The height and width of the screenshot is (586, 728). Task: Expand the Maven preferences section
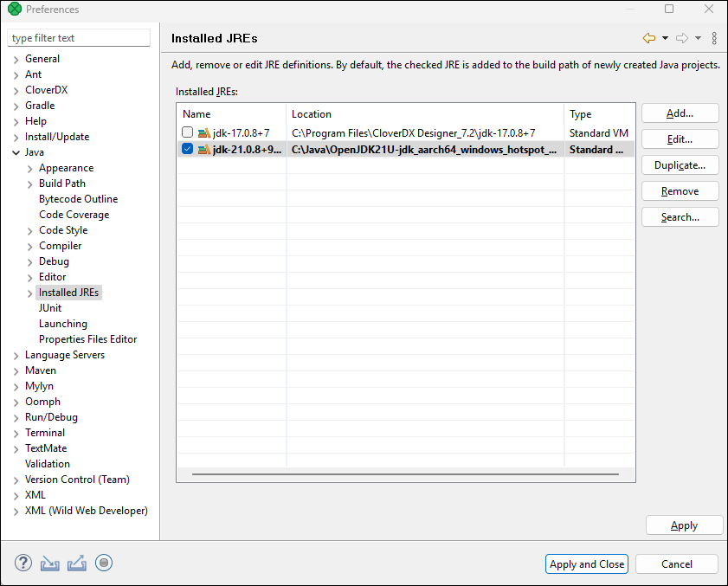tap(16, 370)
